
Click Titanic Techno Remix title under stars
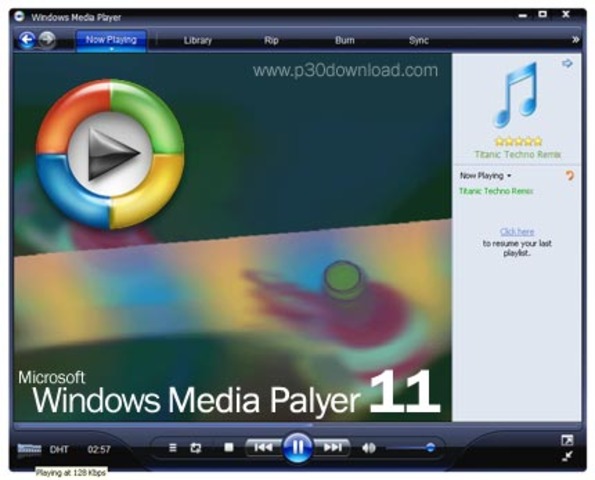click(518, 154)
